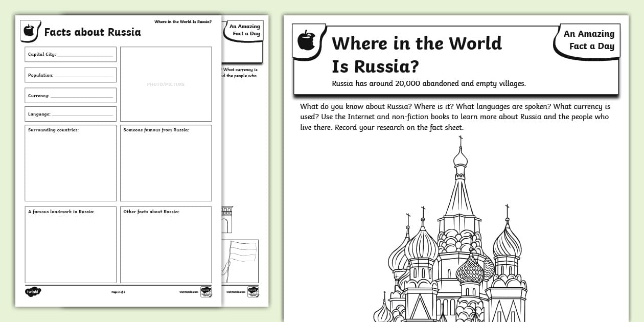
Task: Select the Facts about Russia heading
Action: point(93,32)
